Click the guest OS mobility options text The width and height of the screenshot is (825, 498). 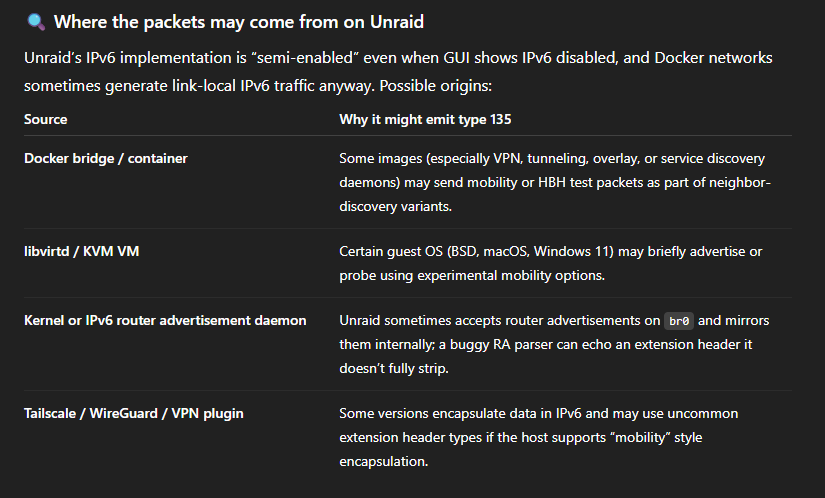point(550,263)
